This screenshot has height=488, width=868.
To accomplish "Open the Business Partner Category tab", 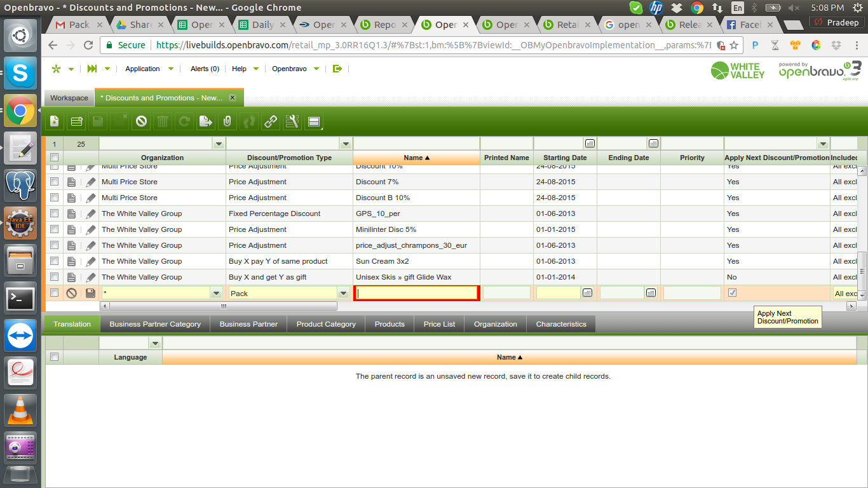I will [155, 324].
